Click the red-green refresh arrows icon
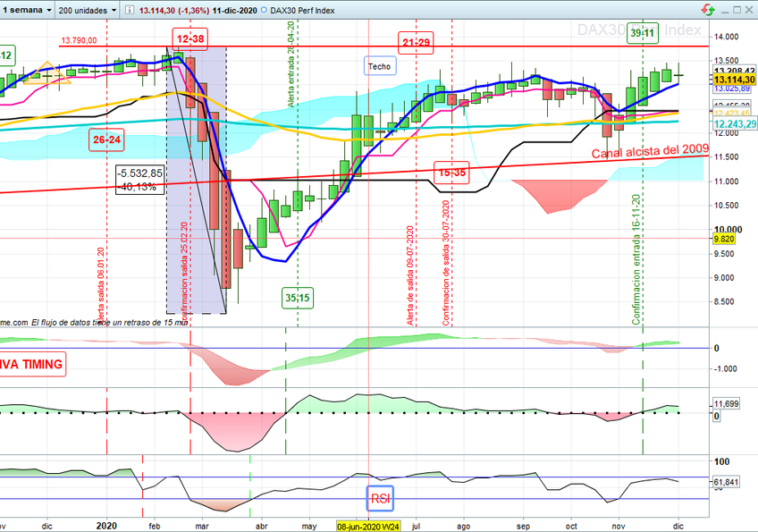 708,10
